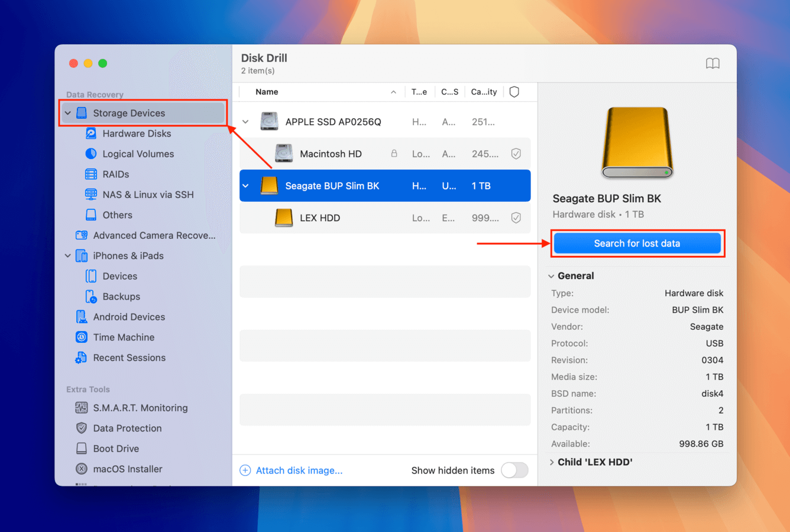Click the Type column header
This screenshot has height=532, width=790.
(x=419, y=92)
